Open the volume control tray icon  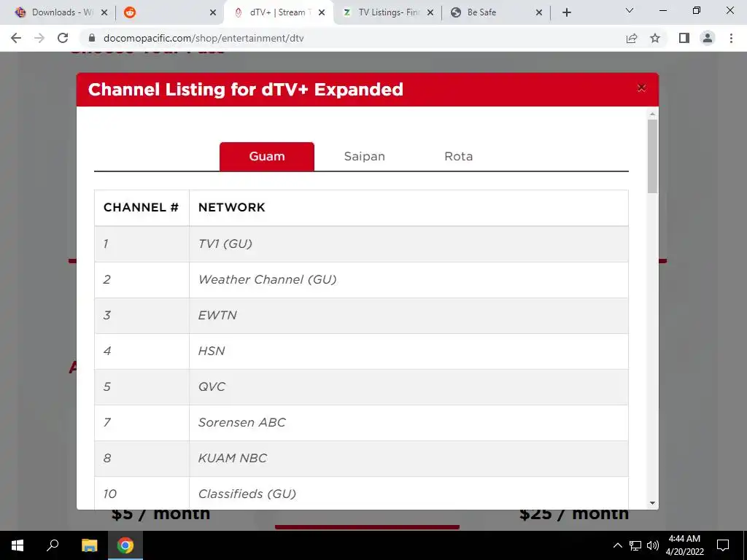653,545
